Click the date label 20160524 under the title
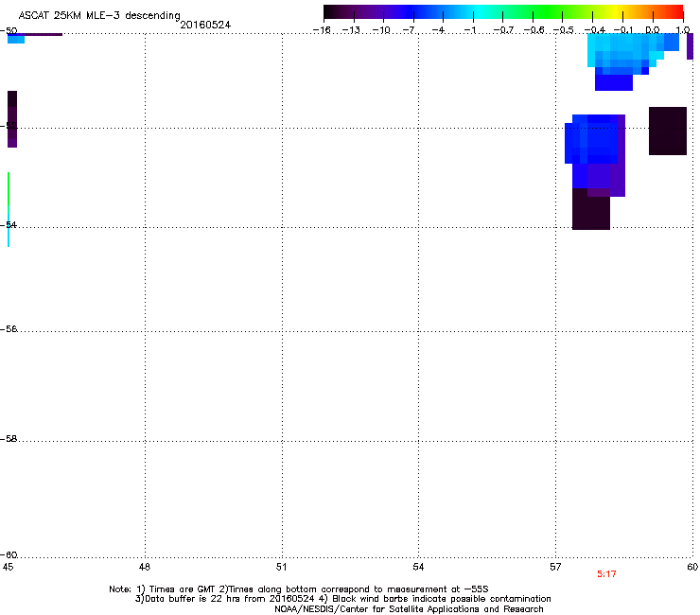Viewport: 700px width, 615px height. click(x=205, y=25)
